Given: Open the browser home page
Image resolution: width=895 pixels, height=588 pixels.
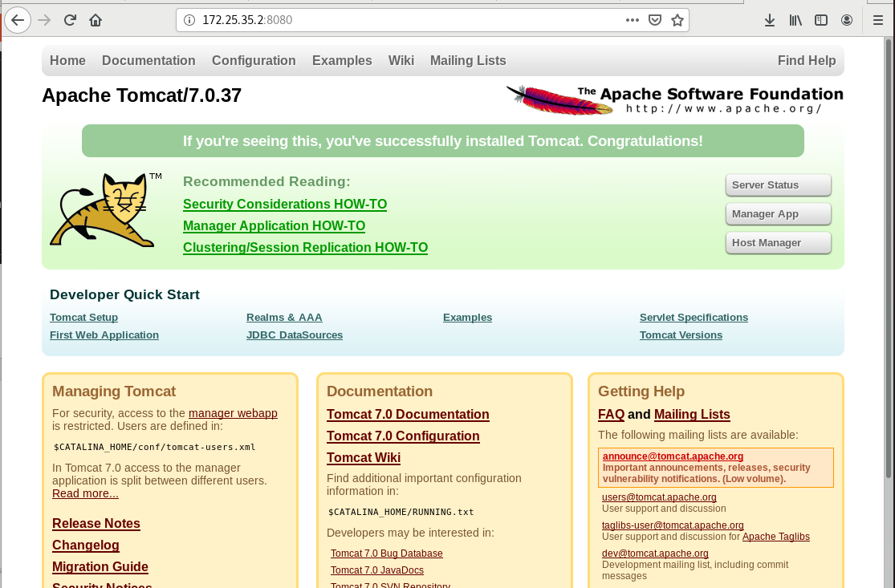Looking at the screenshot, I should pos(96,21).
